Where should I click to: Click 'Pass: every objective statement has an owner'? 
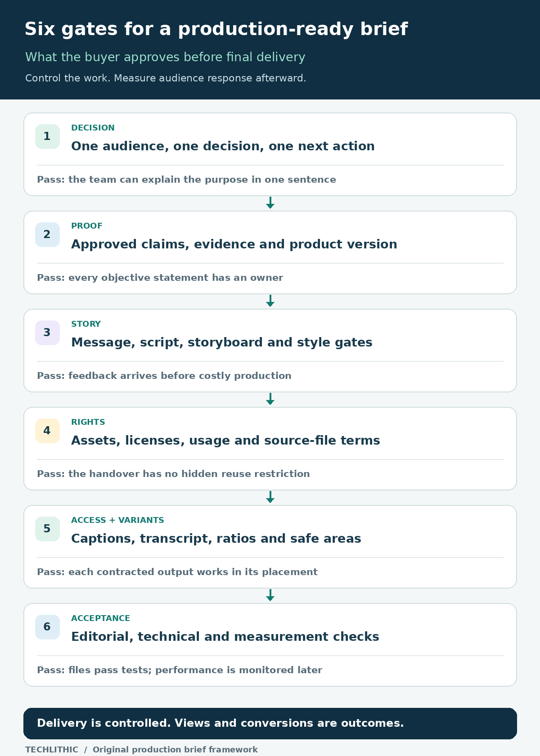pyautogui.click(x=160, y=278)
